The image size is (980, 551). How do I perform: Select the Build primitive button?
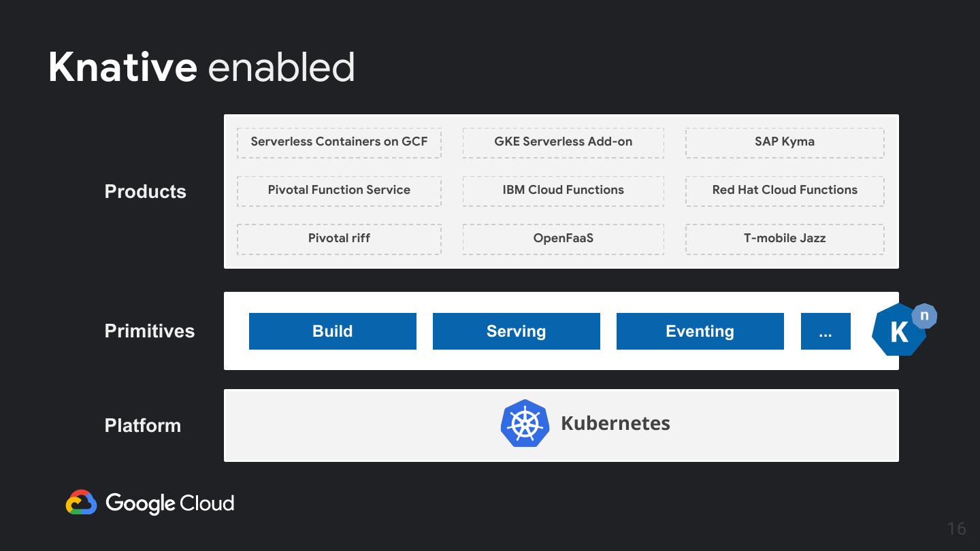[333, 331]
